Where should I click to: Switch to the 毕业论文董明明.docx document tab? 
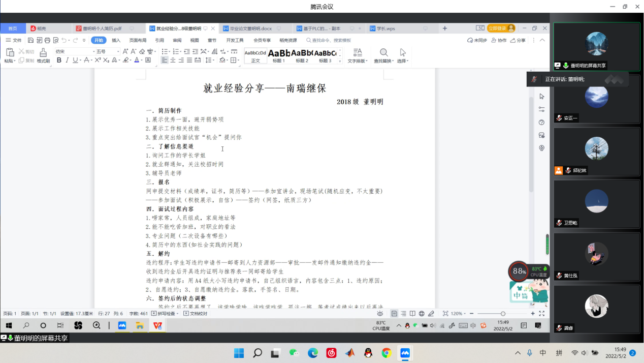pyautogui.click(x=251, y=28)
